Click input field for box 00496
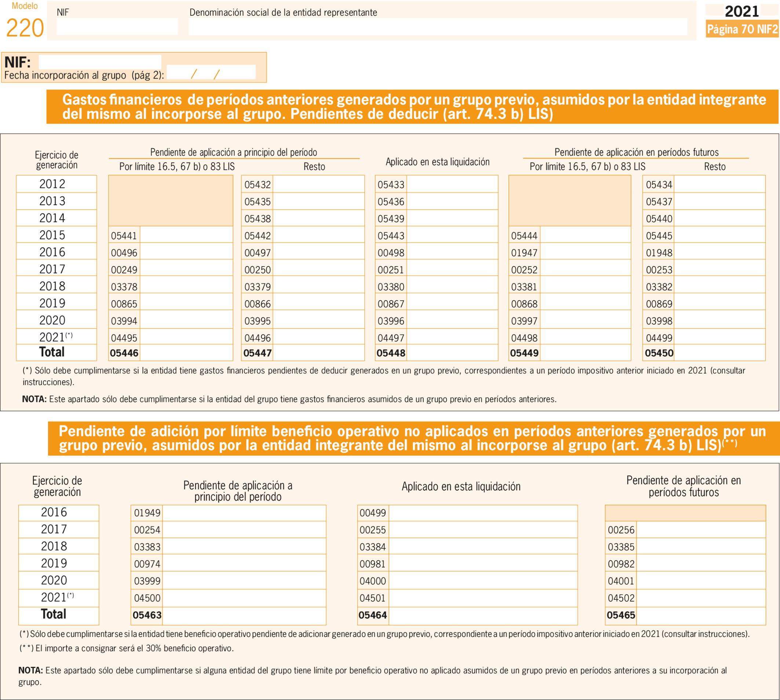This screenshot has height=700, width=780. (186, 251)
